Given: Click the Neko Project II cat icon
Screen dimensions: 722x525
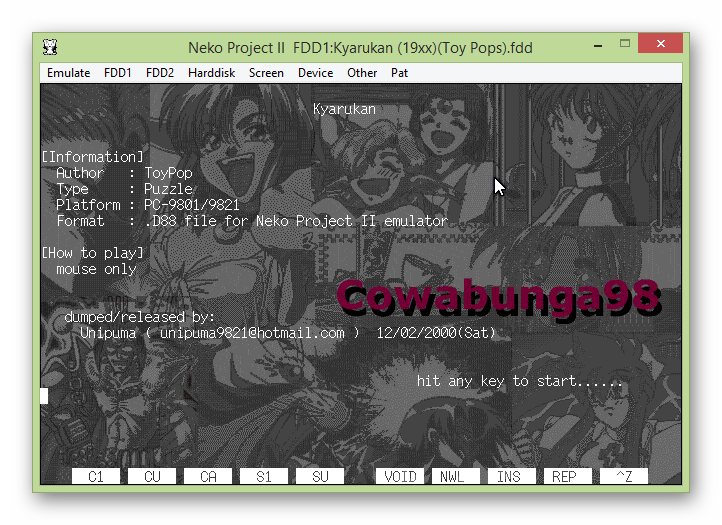Looking at the screenshot, I should tap(50, 47).
